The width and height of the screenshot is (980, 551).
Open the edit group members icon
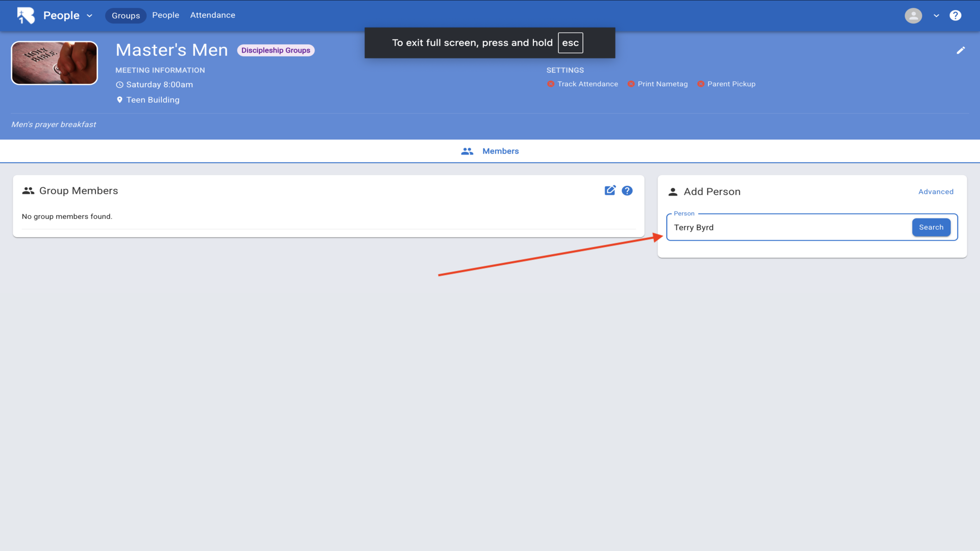[x=610, y=190]
